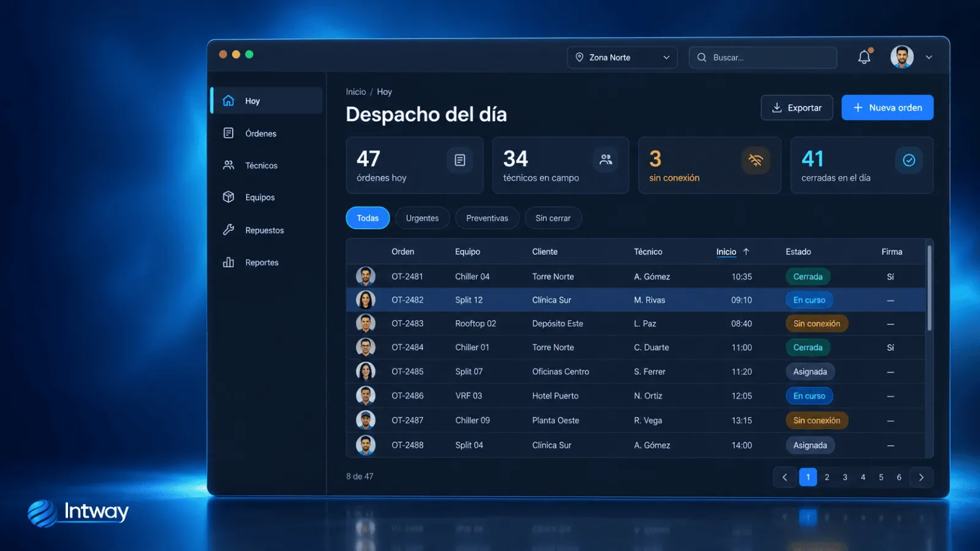Click the Cerrada badge in row OT-2481
The width and height of the screenshot is (980, 551).
[808, 277]
